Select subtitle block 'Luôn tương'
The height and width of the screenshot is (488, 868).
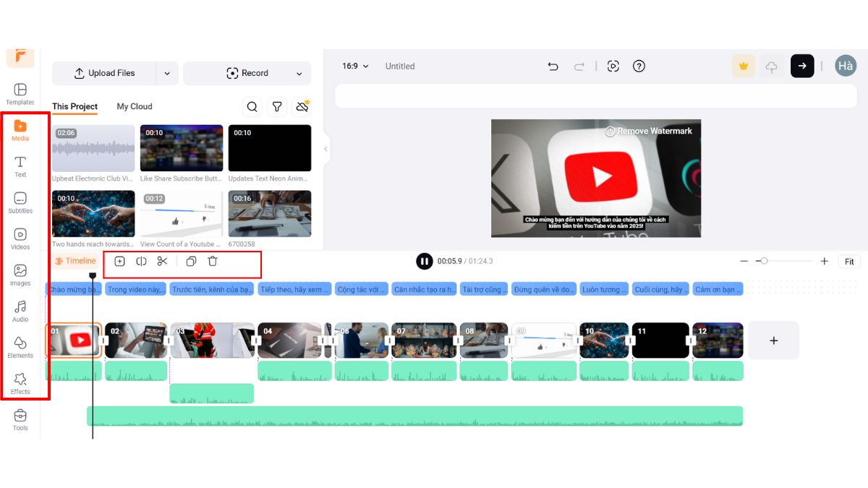coord(604,289)
